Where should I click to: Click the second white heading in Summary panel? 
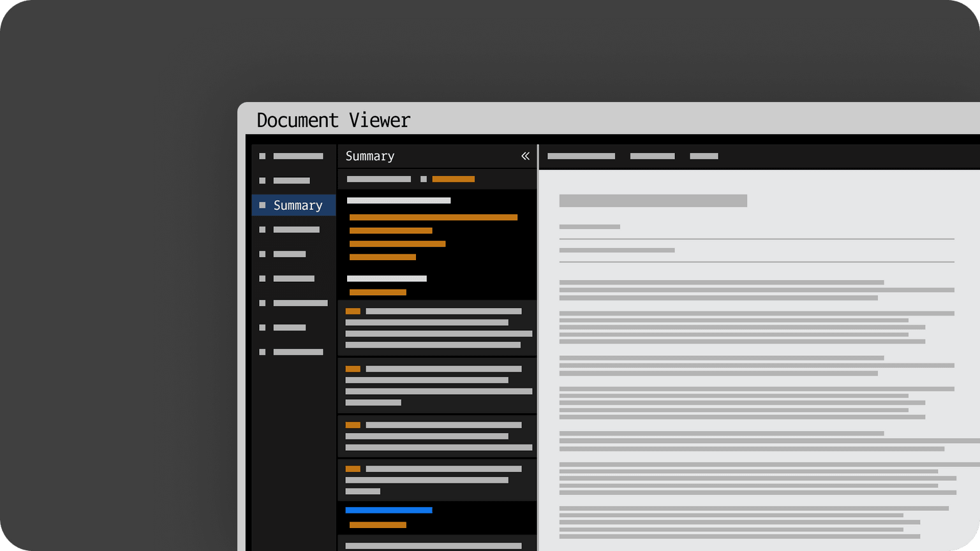[387, 279]
